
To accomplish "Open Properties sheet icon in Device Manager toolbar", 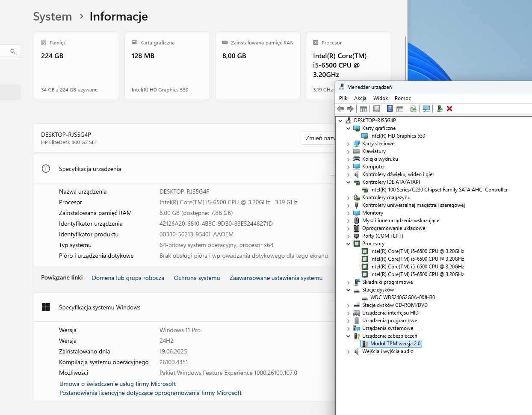I will 376,109.
